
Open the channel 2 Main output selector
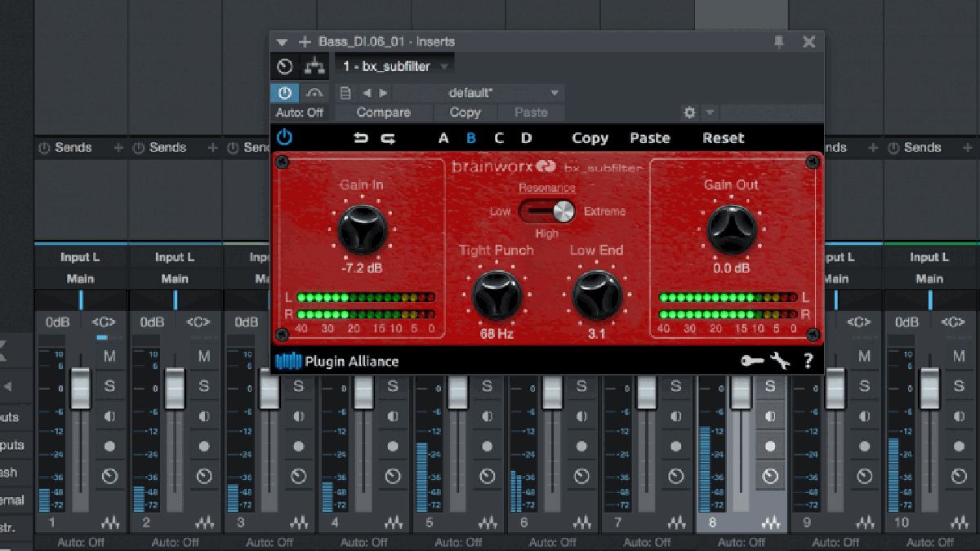[175, 278]
